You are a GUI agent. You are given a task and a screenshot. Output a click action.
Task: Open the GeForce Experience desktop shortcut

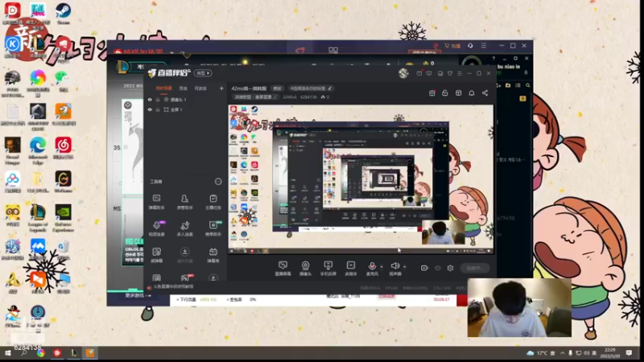[x=64, y=217]
